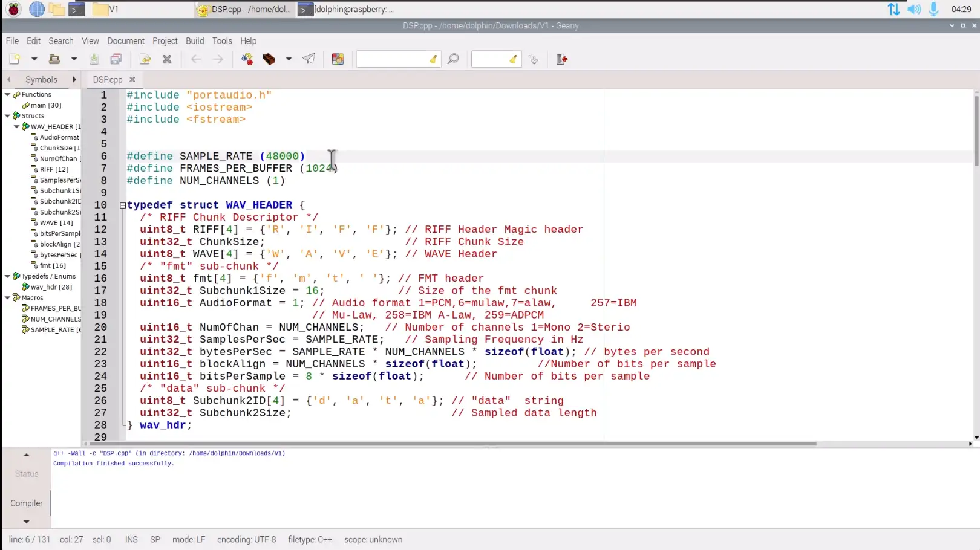Click the Compile current file icon

[247, 59]
